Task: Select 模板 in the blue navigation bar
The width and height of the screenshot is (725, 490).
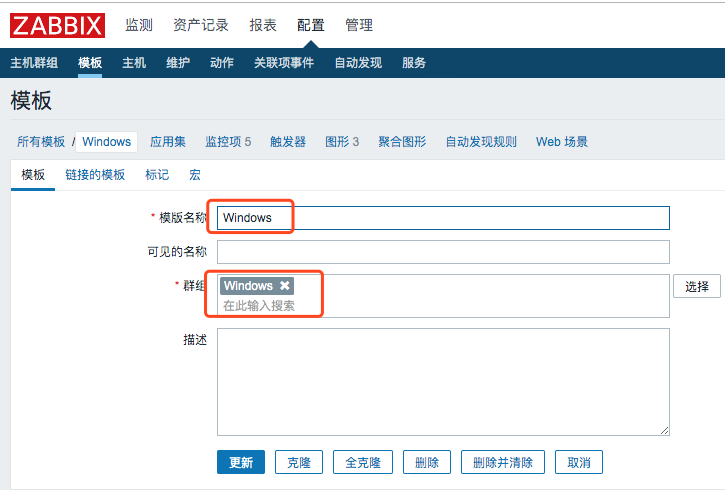Action: click(90, 63)
